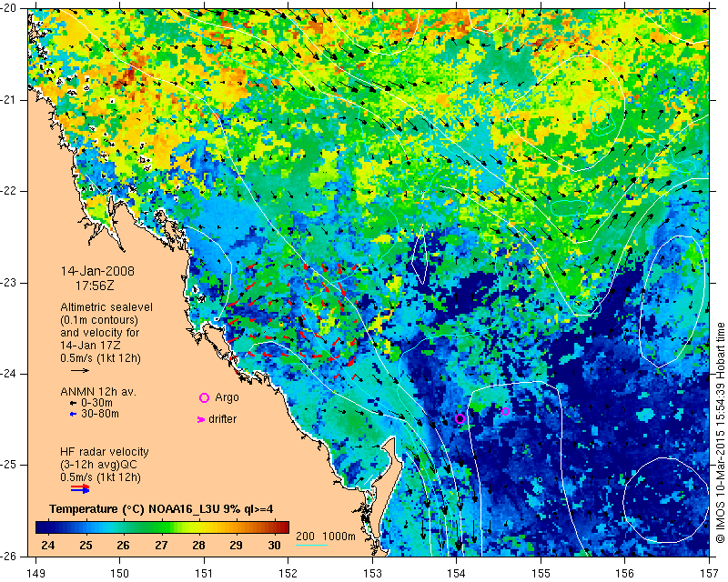Click the '154' longitude axis label

[x=457, y=574]
